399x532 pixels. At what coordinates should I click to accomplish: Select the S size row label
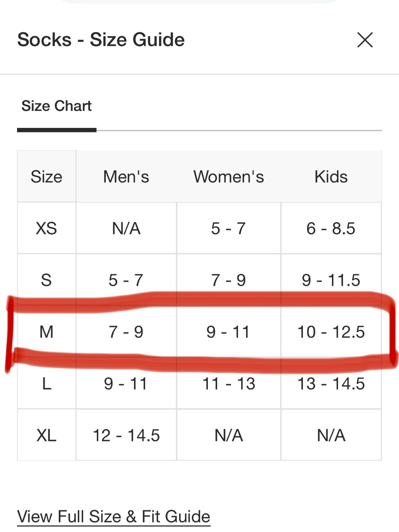(47, 280)
